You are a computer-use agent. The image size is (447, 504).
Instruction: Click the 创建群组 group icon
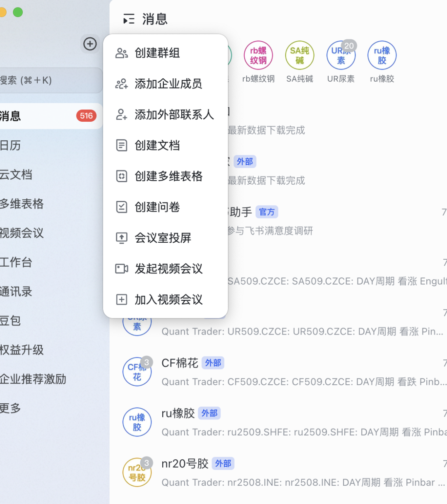(121, 53)
